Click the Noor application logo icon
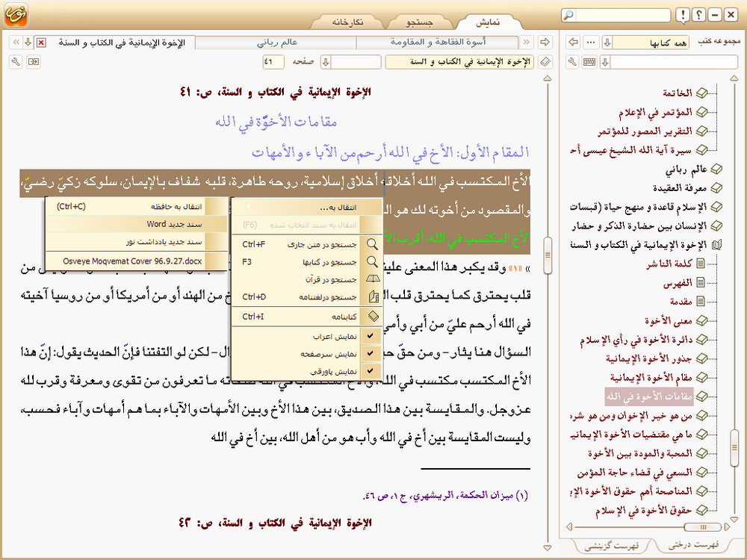The height and width of the screenshot is (560, 747). tap(16, 15)
